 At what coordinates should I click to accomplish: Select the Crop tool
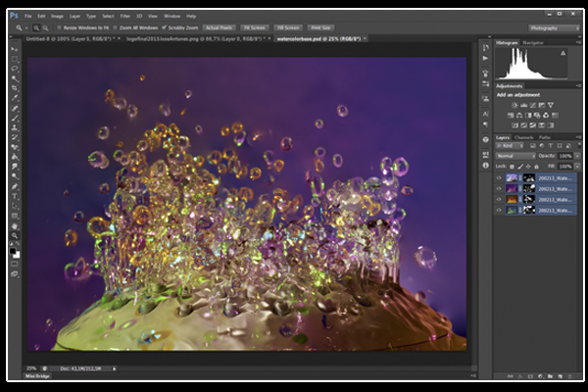click(15, 88)
